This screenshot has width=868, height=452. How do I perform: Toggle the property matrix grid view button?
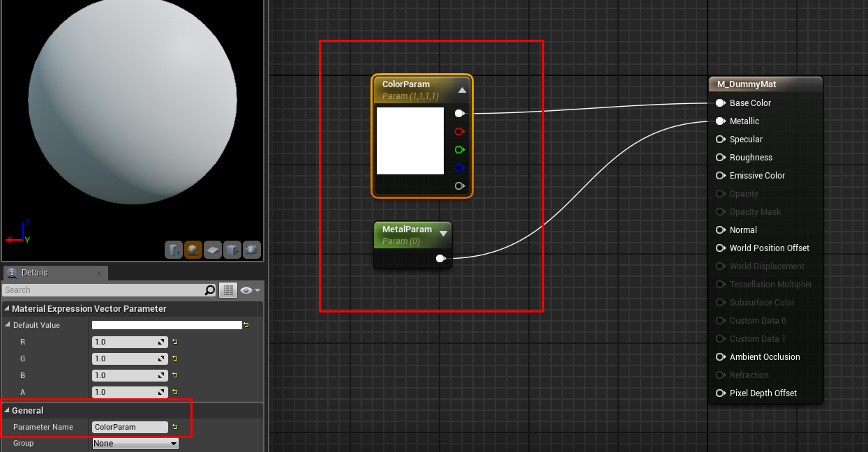pos(227,290)
